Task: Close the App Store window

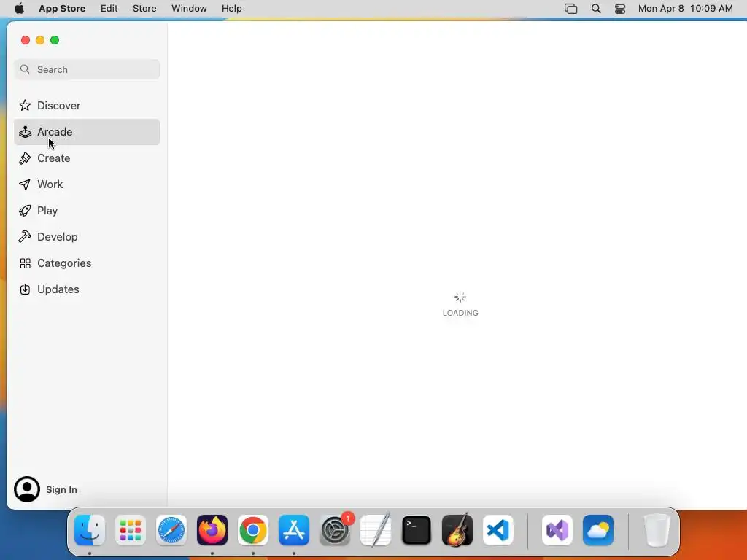Action: [x=26, y=40]
